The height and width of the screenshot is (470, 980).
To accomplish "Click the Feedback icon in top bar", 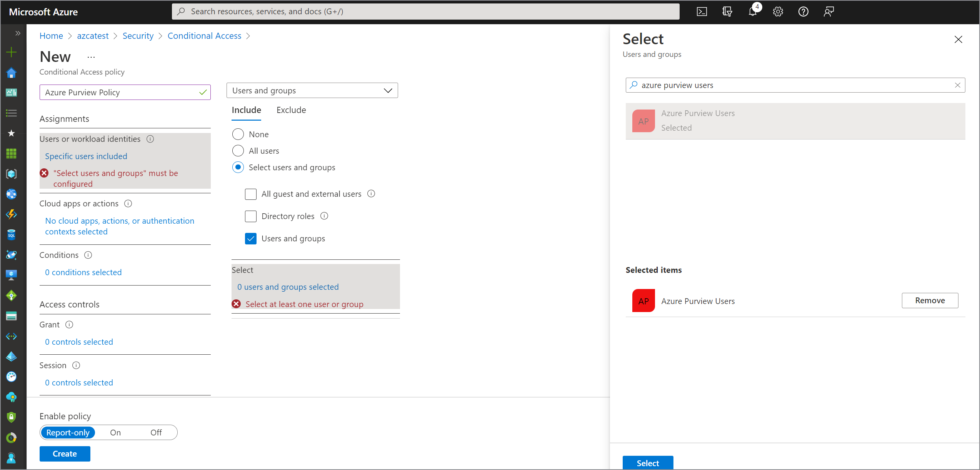I will (x=828, y=12).
